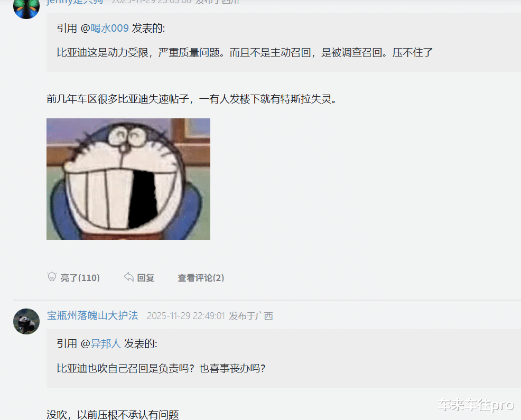Click the jenny username link at top

click(x=75, y=2)
